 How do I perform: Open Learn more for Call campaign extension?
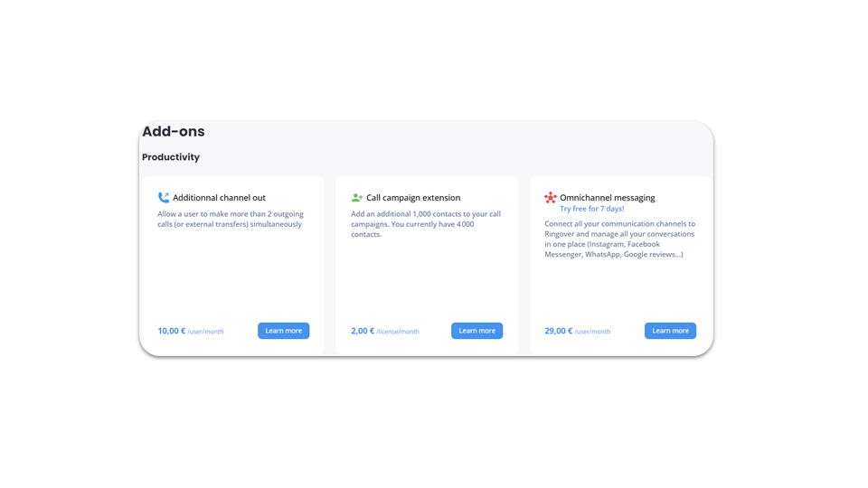(477, 331)
